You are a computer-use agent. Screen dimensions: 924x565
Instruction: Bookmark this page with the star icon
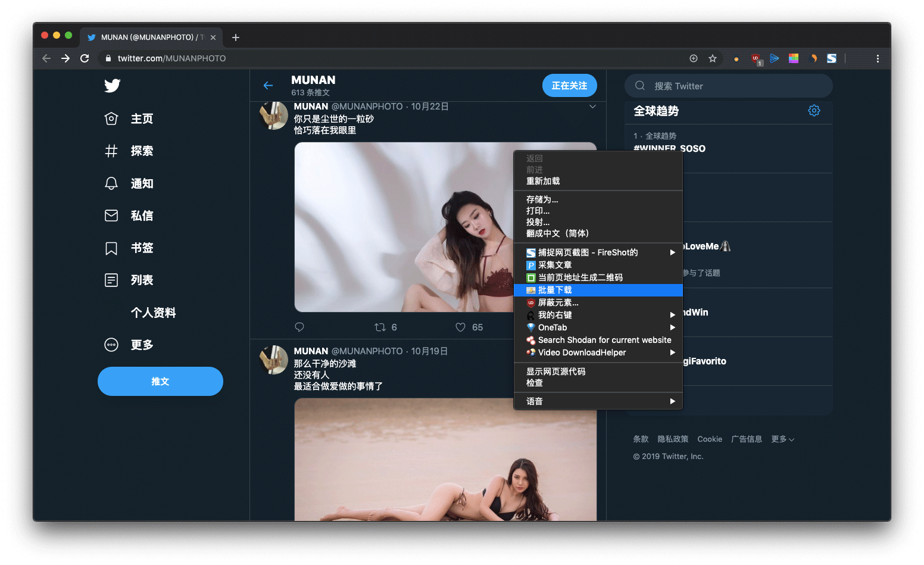[713, 58]
